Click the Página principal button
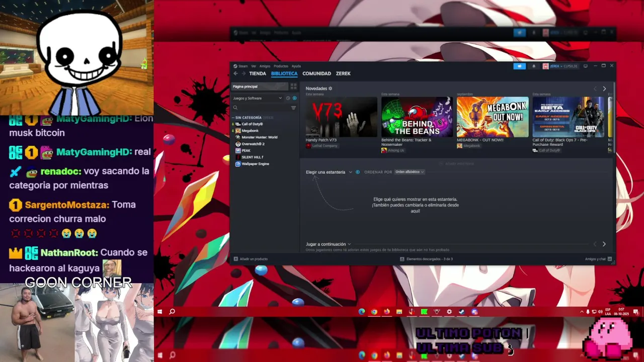Viewport: 644px width, 362px height. tap(259, 86)
